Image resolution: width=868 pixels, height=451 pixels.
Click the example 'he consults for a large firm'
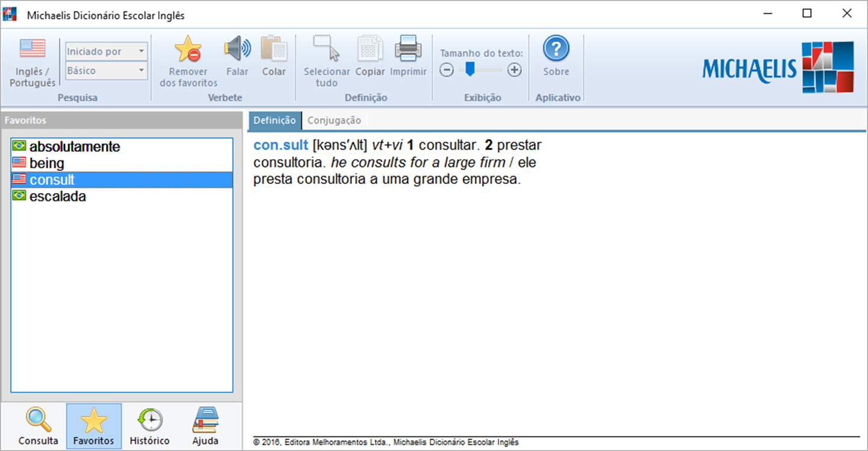418,163
